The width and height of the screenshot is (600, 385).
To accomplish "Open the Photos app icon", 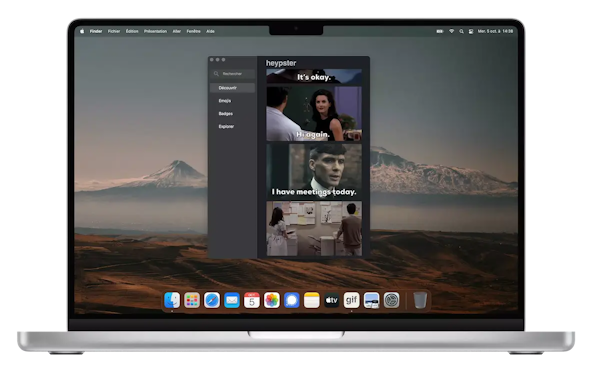I will pos(271,300).
